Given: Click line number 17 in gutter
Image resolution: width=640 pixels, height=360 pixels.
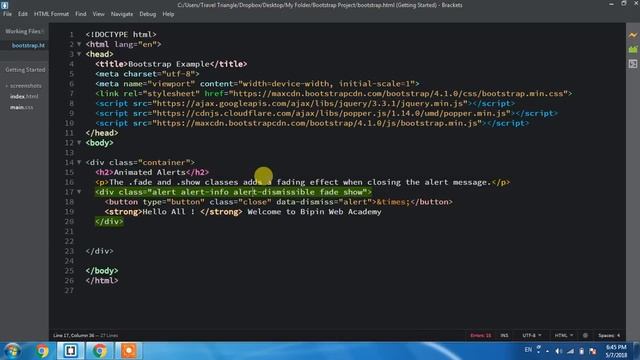Looking at the screenshot, I should point(69,192).
